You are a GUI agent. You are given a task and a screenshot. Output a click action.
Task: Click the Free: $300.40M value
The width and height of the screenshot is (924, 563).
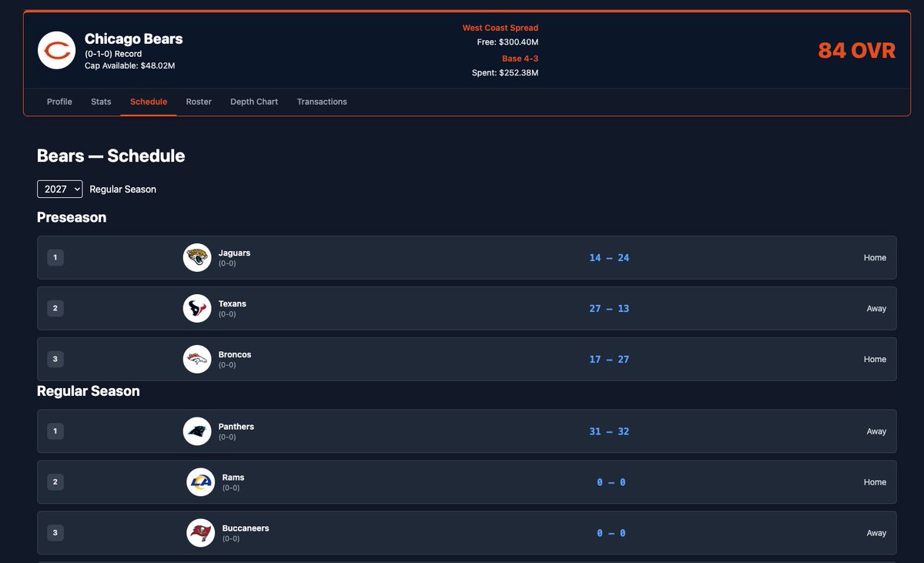click(x=508, y=42)
